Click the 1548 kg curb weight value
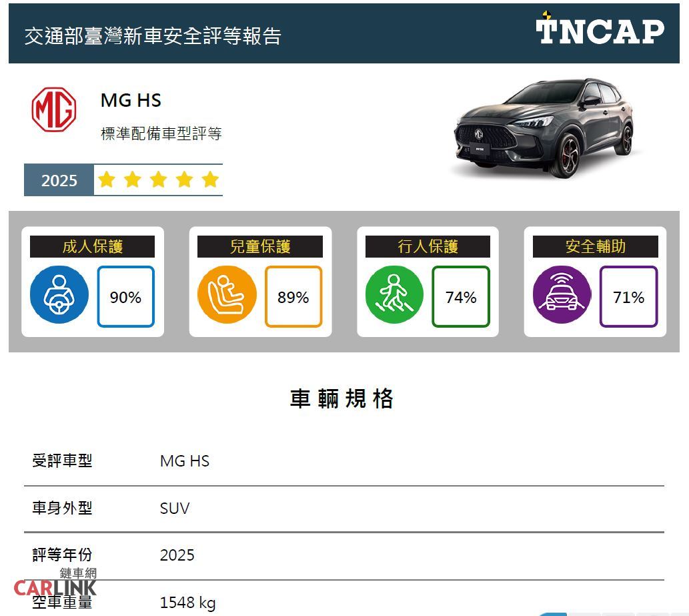Viewport: 689px width, 616px height. 187,603
